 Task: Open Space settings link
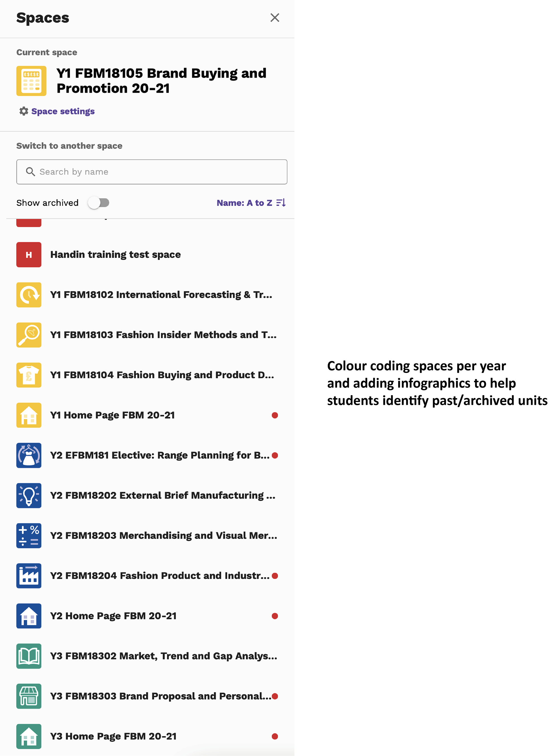[x=63, y=111]
